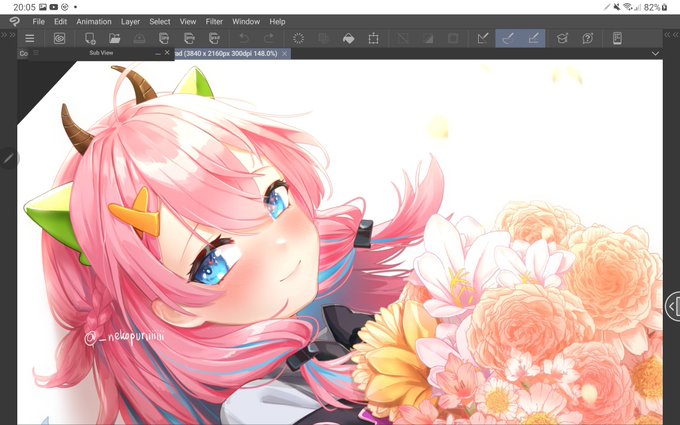Minimize the Sub View palette
Image resolution: width=680 pixels, height=425 pixels.
coord(157,53)
